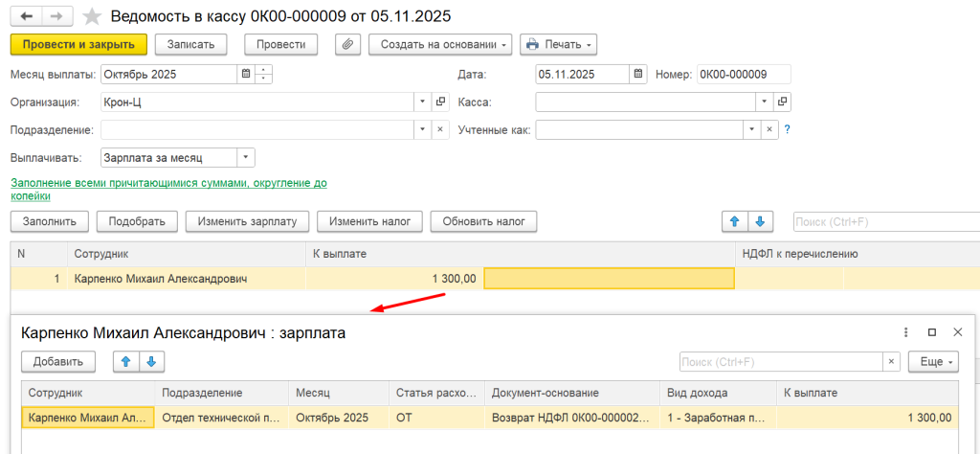Open the green Заполнение settings link
The width and height of the screenshot is (980, 454).
pyautogui.click(x=168, y=190)
